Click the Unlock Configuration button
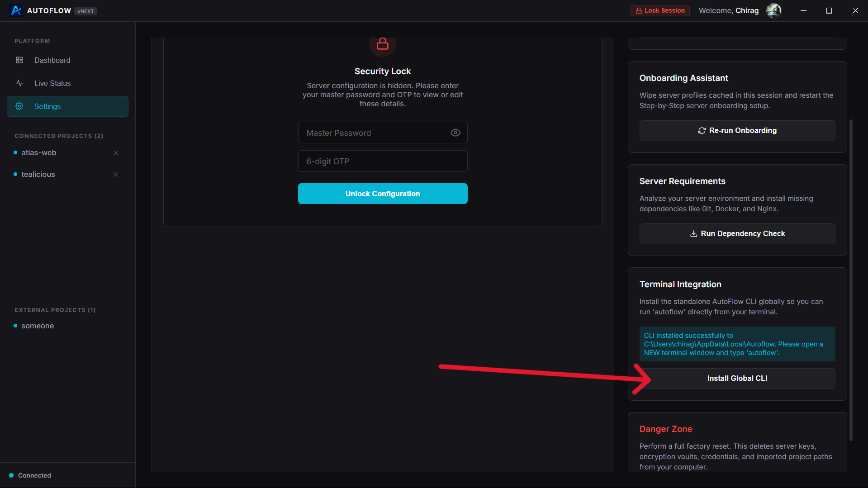Viewport: 868px width, 488px height. pyautogui.click(x=383, y=194)
